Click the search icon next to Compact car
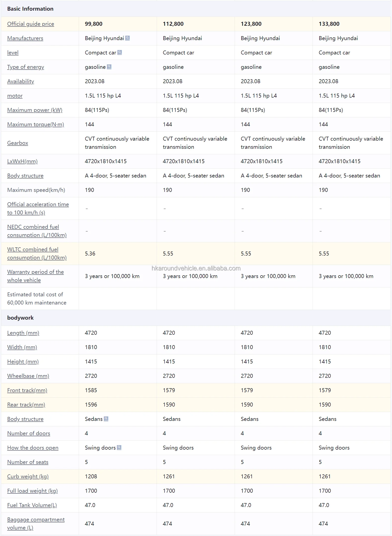Image resolution: width=392 pixels, height=536 pixels. pyautogui.click(x=120, y=52)
